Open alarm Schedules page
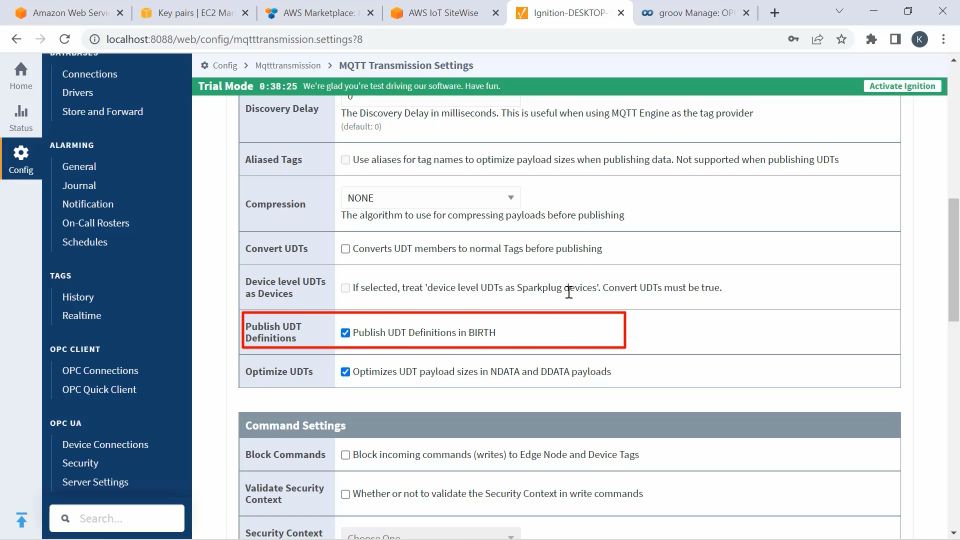The width and height of the screenshot is (960, 540). (x=84, y=242)
